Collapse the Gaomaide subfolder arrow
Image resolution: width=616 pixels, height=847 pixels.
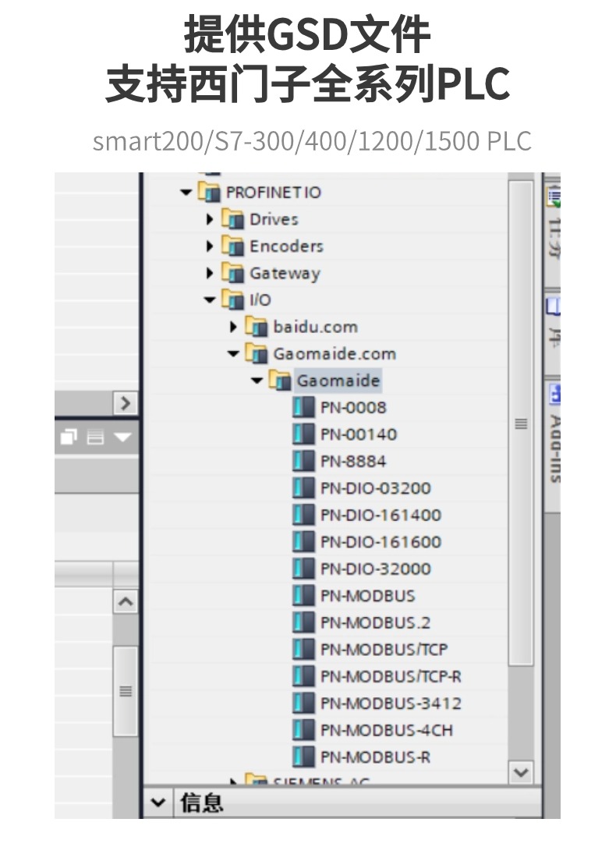257,381
